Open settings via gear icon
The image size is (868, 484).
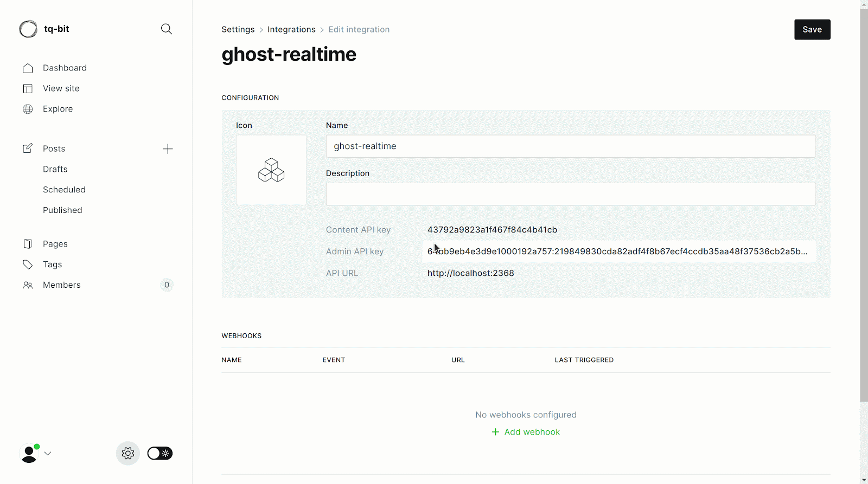point(128,453)
